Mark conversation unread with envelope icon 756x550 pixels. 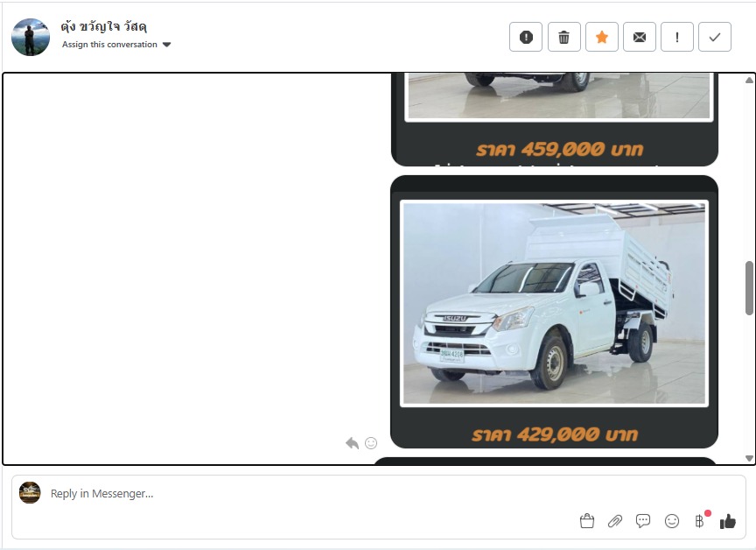click(x=640, y=37)
